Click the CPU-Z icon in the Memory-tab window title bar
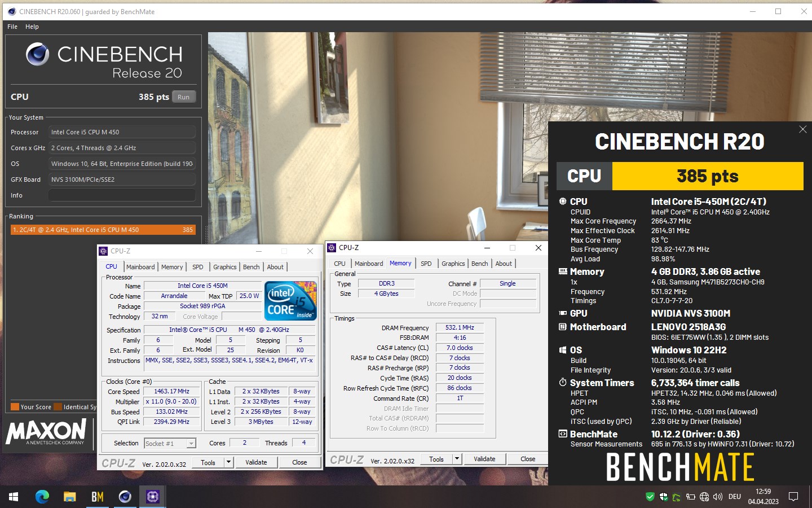 pos(332,247)
